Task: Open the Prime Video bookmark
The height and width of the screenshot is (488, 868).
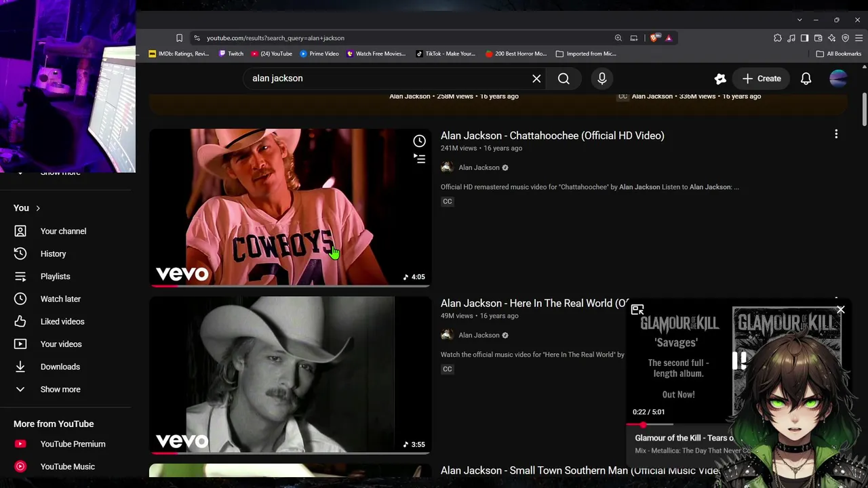Action: pyautogui.click(x=319, y=54)
